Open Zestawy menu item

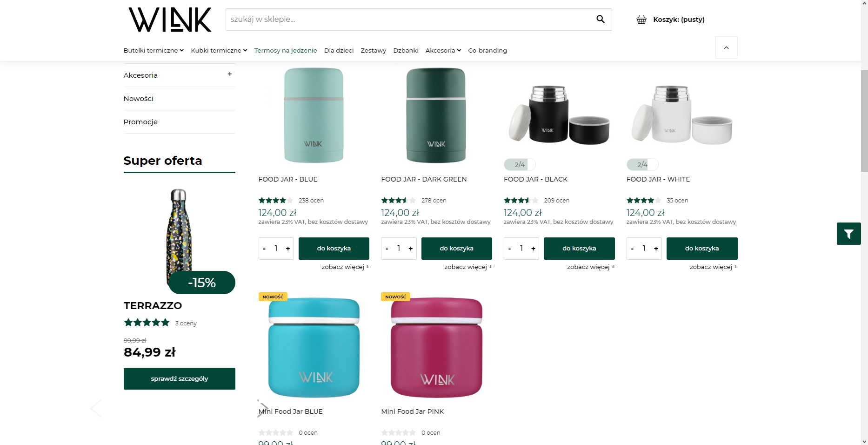[x=373, y=50]
